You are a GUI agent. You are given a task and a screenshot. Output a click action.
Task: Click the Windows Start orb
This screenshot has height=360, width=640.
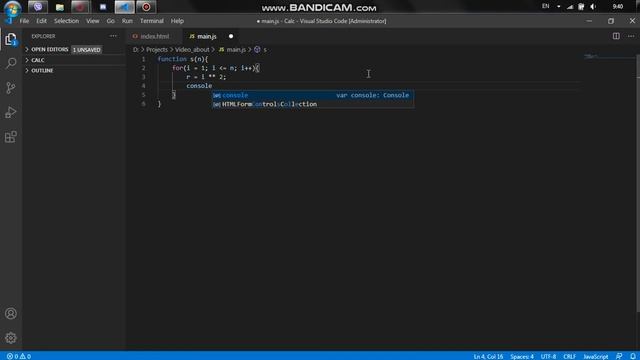pos(12,8)
